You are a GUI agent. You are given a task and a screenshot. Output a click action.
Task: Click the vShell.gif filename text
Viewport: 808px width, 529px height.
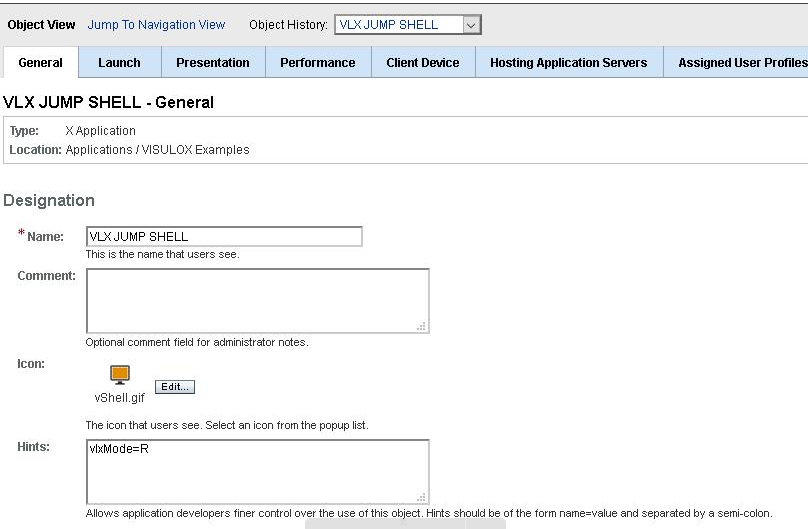(x=120, y=397)
